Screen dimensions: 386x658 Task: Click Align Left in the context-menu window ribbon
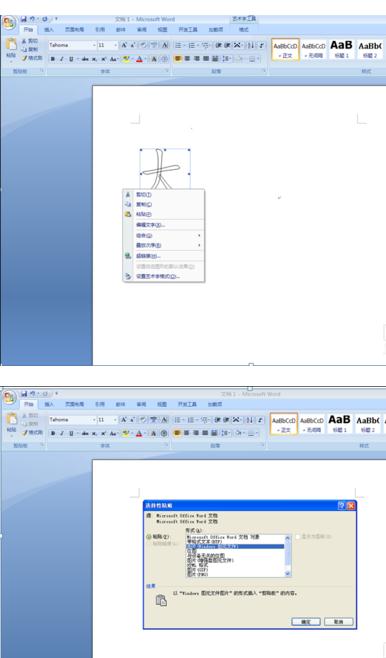click(178, 59)
